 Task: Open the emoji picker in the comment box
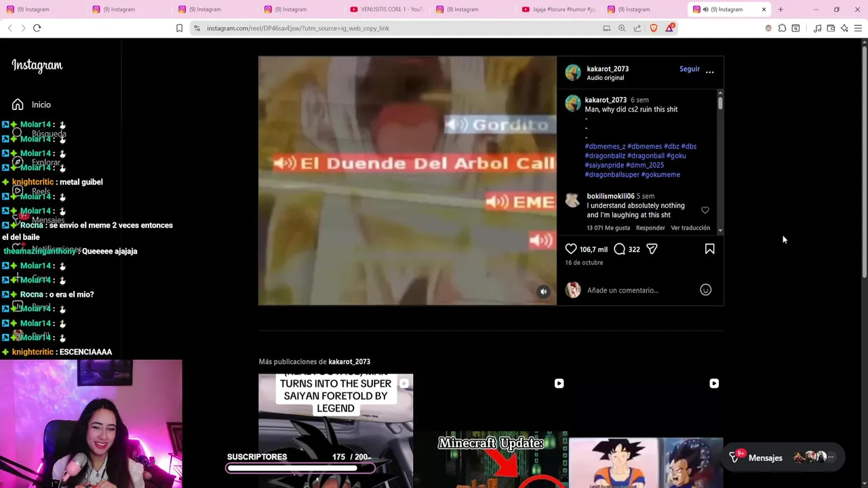705,290
